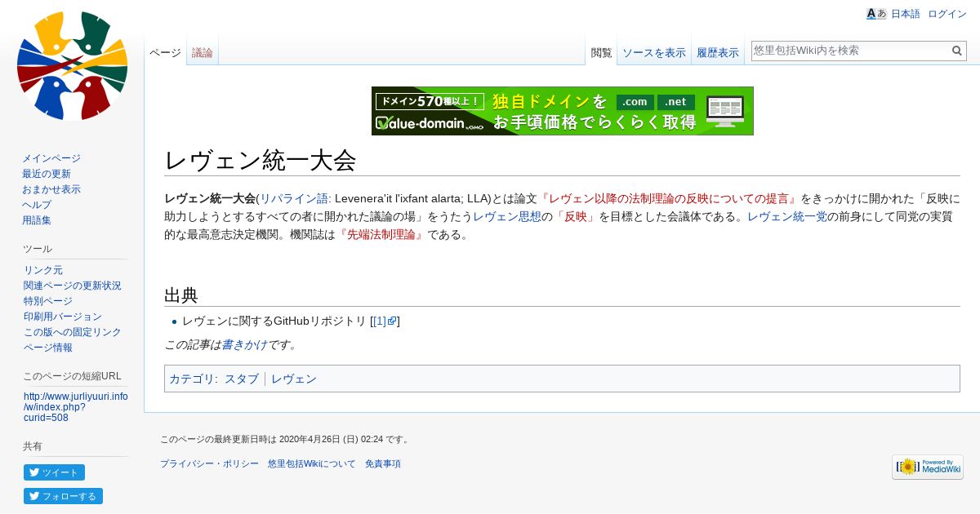The width and height of the screenshot is (980, 514).
Task: Click おまかせ表示 random page link
Action: tap(51, 189)
